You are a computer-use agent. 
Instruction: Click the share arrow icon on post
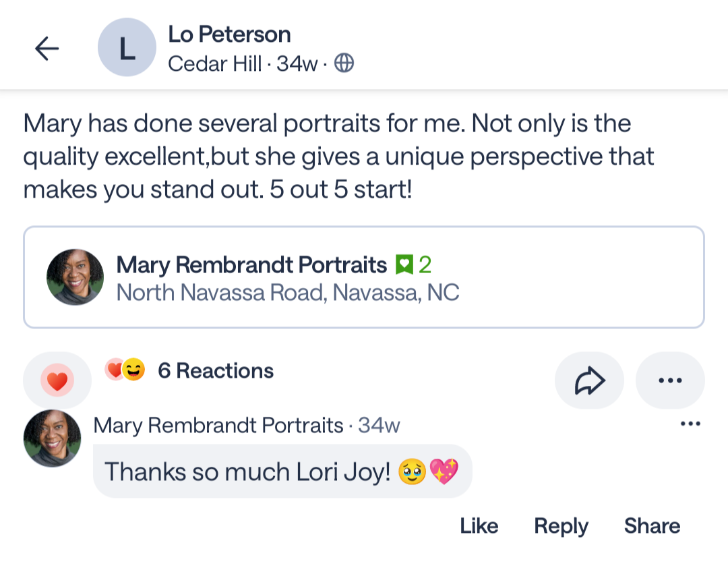tap(589, 380)
